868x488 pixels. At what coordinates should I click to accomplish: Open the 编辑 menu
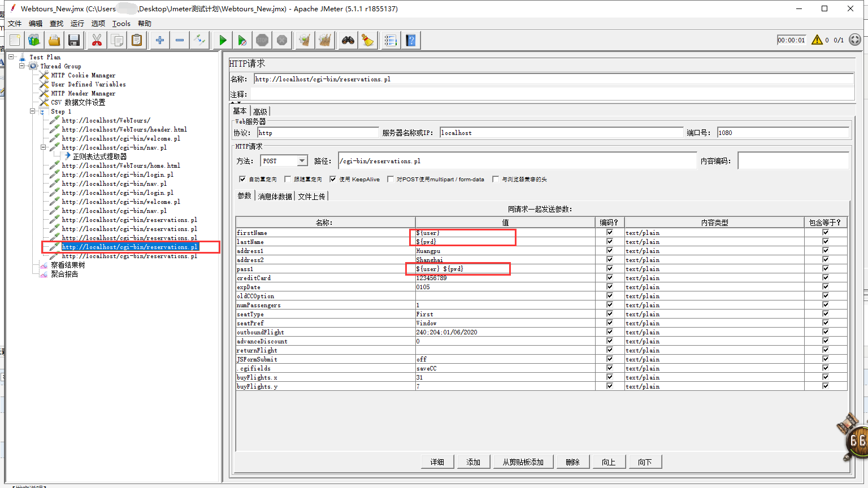36,23
